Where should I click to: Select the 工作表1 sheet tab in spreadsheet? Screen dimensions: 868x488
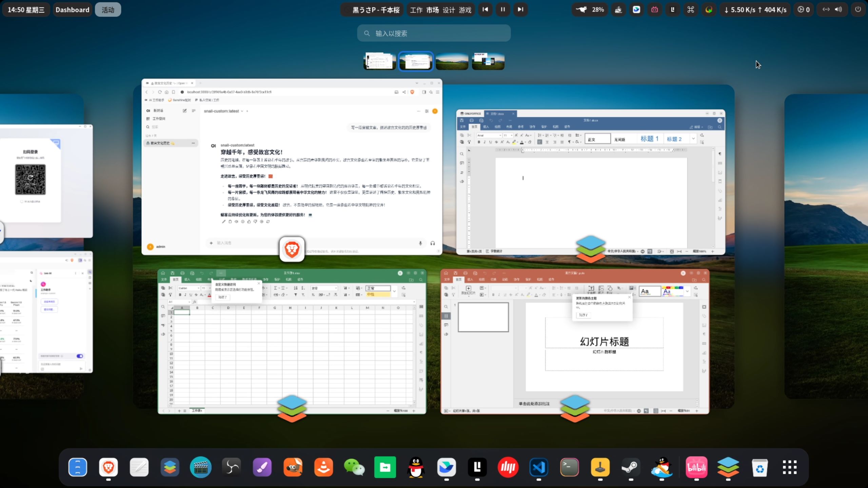197,410
